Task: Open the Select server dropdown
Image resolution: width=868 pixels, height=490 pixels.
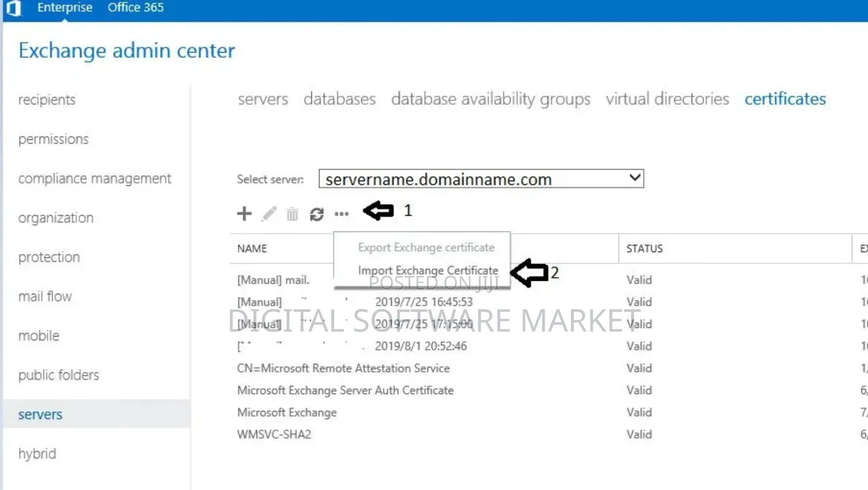Action: (481, 179)
